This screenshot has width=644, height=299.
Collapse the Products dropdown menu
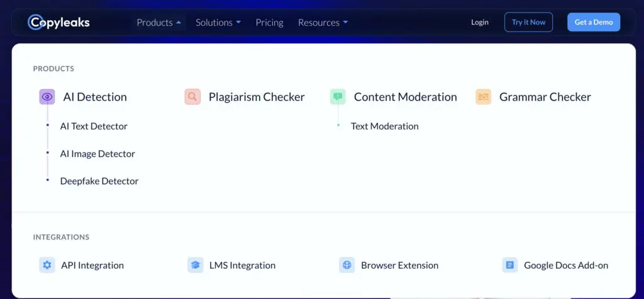click(158, 23)
